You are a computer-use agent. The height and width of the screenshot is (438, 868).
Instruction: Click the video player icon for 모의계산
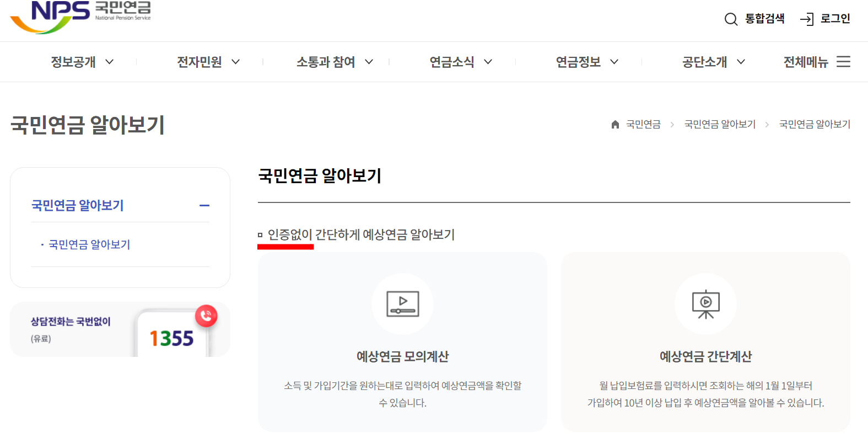point(402,304)
